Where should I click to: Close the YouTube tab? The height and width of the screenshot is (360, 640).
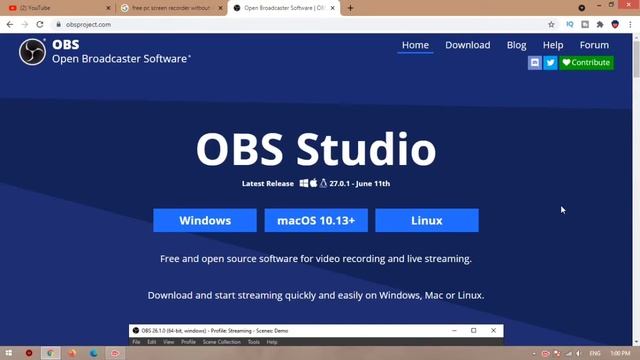point(108,8)
